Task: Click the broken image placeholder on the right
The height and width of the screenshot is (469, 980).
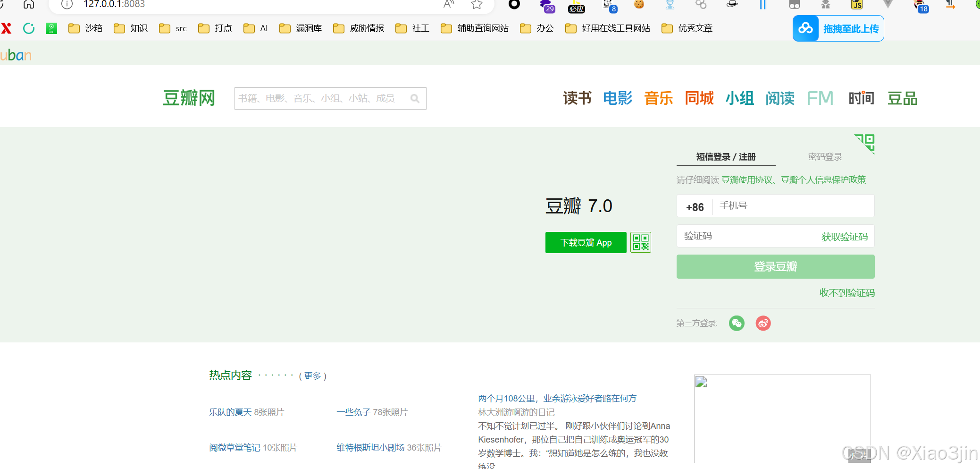Action: coord(782,418)
